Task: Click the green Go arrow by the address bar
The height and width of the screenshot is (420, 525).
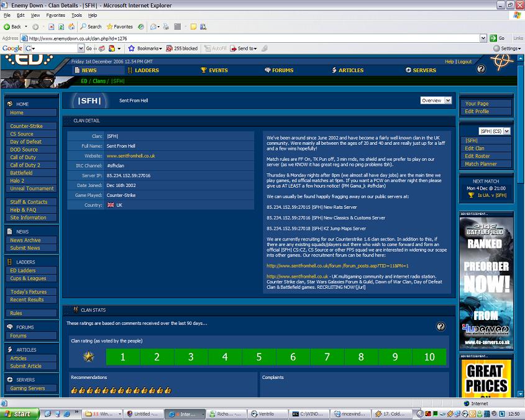Action: (x=493, y=38)
